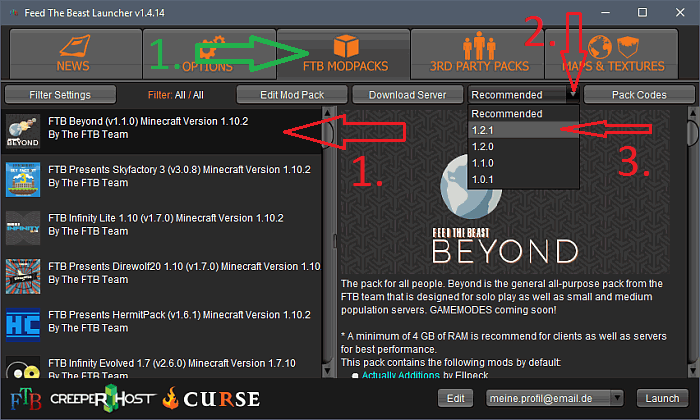Choose version 1.0.1 in dropdown list
This screenshot has width=700, height=420.
(522, 178)
